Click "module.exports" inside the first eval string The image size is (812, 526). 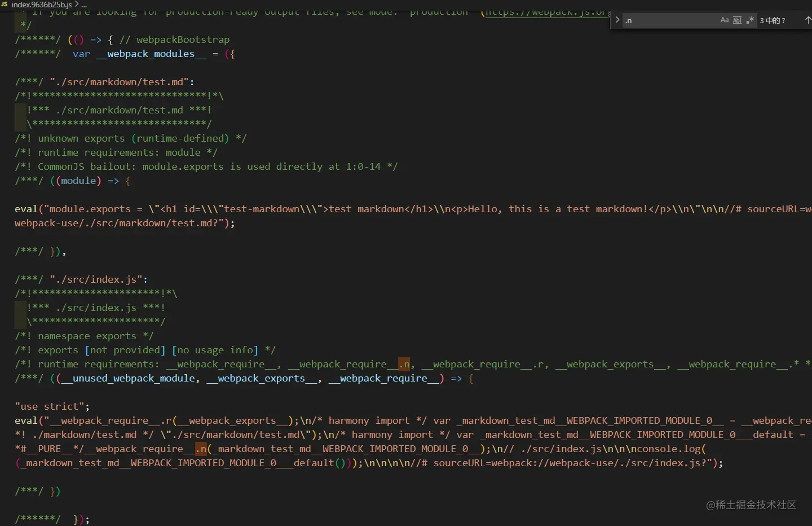(90, 209)
